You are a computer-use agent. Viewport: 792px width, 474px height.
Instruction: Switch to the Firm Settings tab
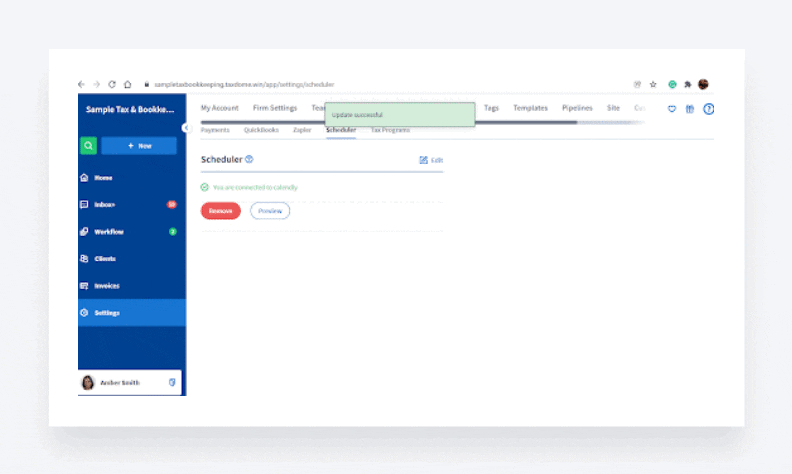(275, 108)
